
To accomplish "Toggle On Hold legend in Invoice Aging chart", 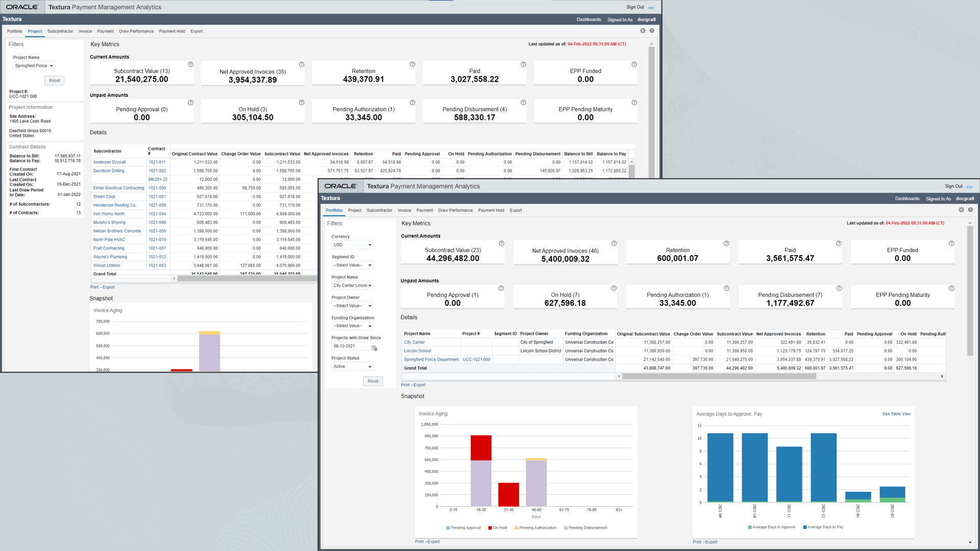I will pyautogui.click(x=498, y=528).
